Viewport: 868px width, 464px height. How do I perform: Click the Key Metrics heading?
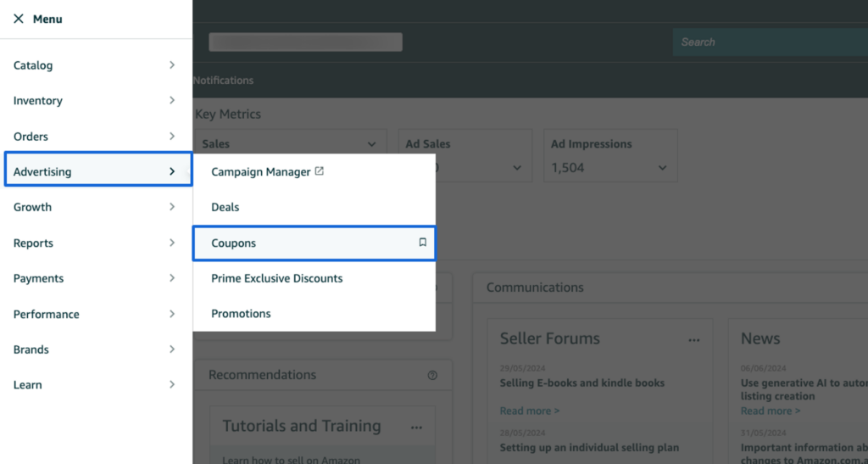pos(228,114)
